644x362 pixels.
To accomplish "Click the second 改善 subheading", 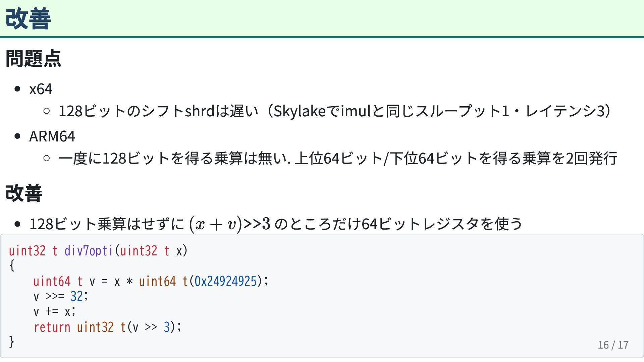I will pyautogui.click(x=24, y=193).
